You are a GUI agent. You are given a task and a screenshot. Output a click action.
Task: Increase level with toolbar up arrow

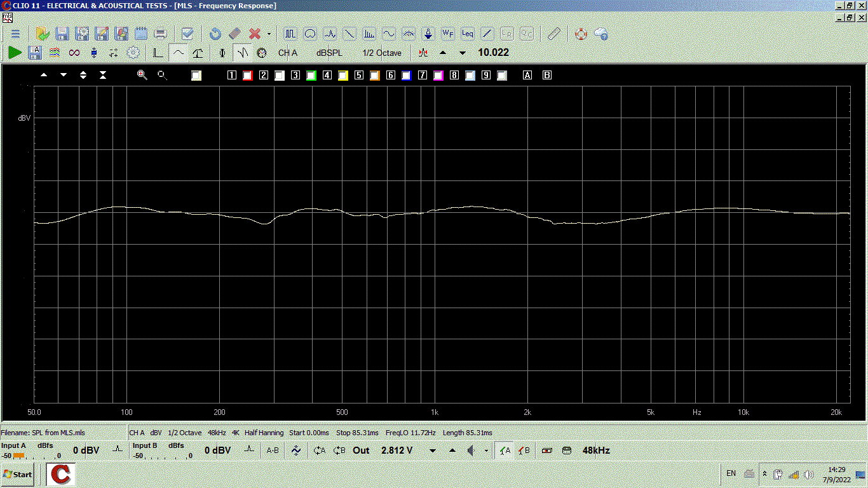click(443, 53)
